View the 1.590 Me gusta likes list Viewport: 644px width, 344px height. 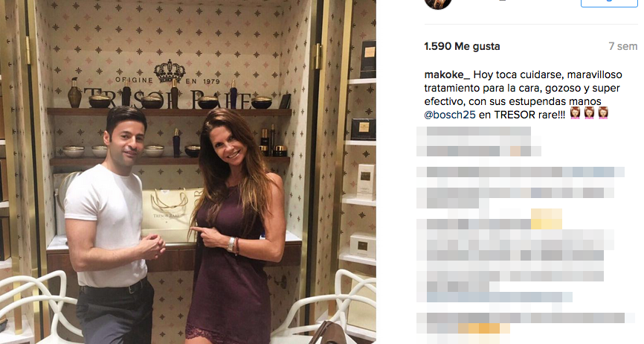pos(462,46)
